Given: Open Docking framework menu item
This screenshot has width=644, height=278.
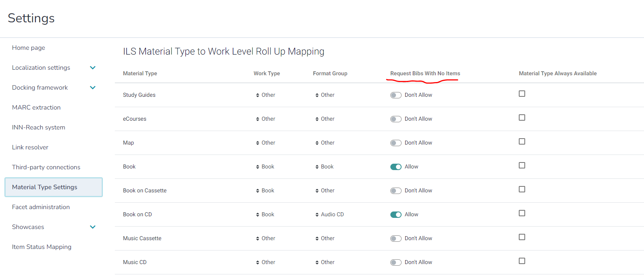Looking at the screenshot, I should point(40,88).
